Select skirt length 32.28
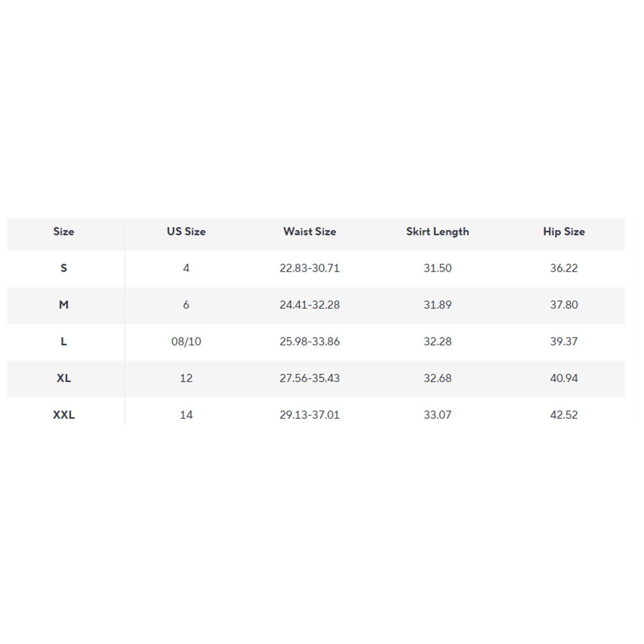 pyautogui.click(x=438, y=341)
